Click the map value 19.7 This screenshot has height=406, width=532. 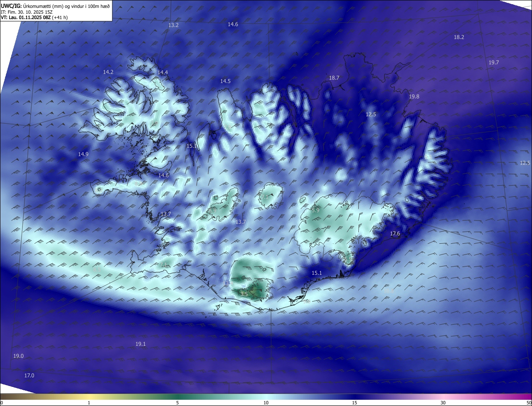pos(494,63)
